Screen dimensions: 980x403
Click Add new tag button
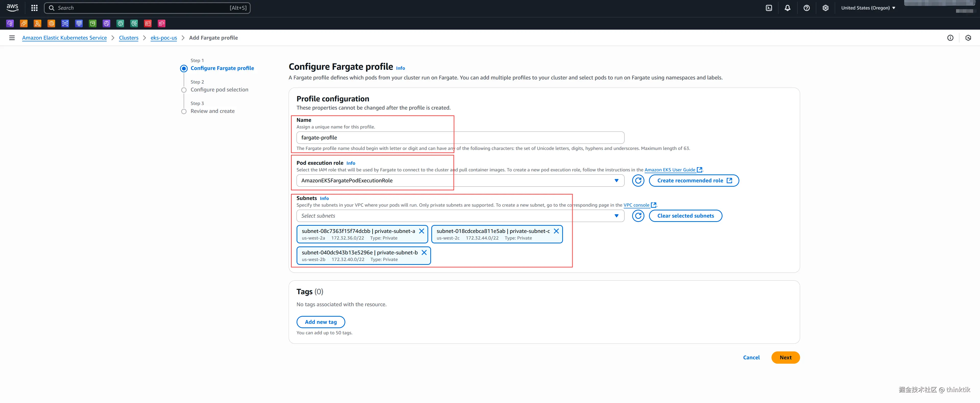[x=320, y=322]
